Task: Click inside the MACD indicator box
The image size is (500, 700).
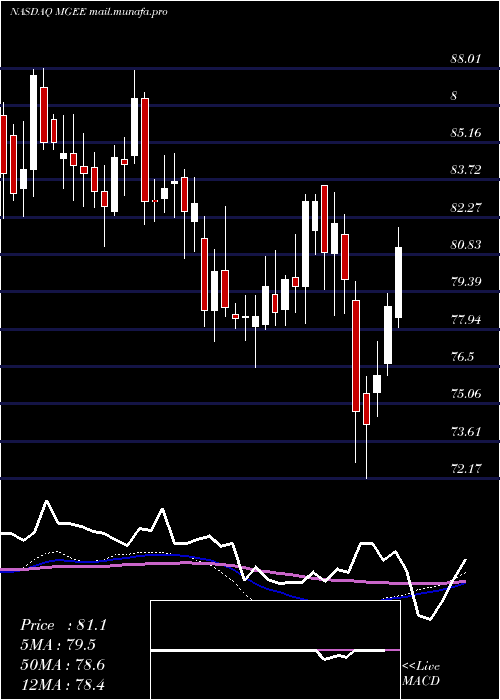Action: click(275, 650)
